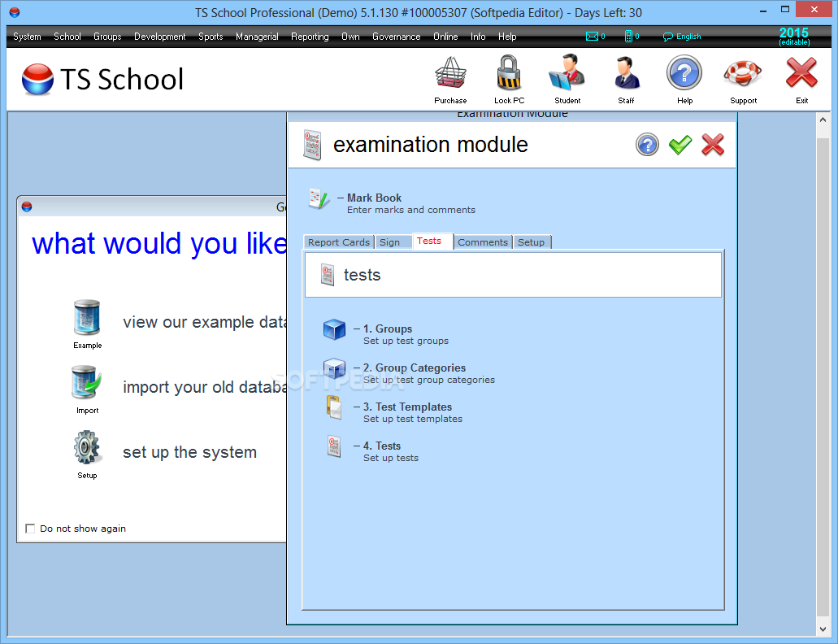Click the English language selector
The height and width of the screenshot is (644, 838).
(682, 37)
